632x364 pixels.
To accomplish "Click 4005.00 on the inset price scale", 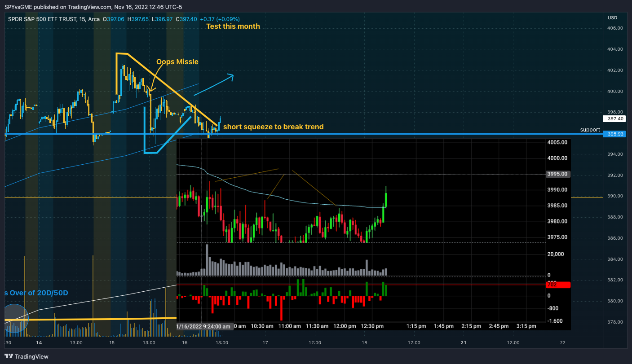I will (558, 142).
